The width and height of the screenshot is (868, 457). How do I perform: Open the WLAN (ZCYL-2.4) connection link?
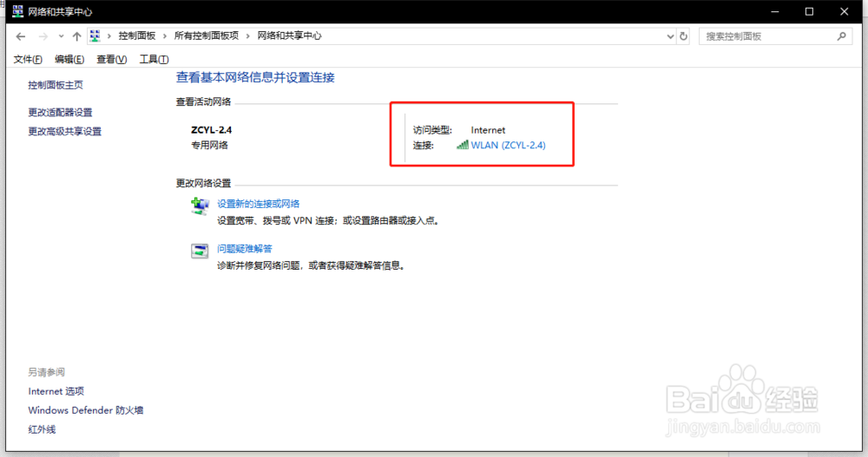coord(508,146)
